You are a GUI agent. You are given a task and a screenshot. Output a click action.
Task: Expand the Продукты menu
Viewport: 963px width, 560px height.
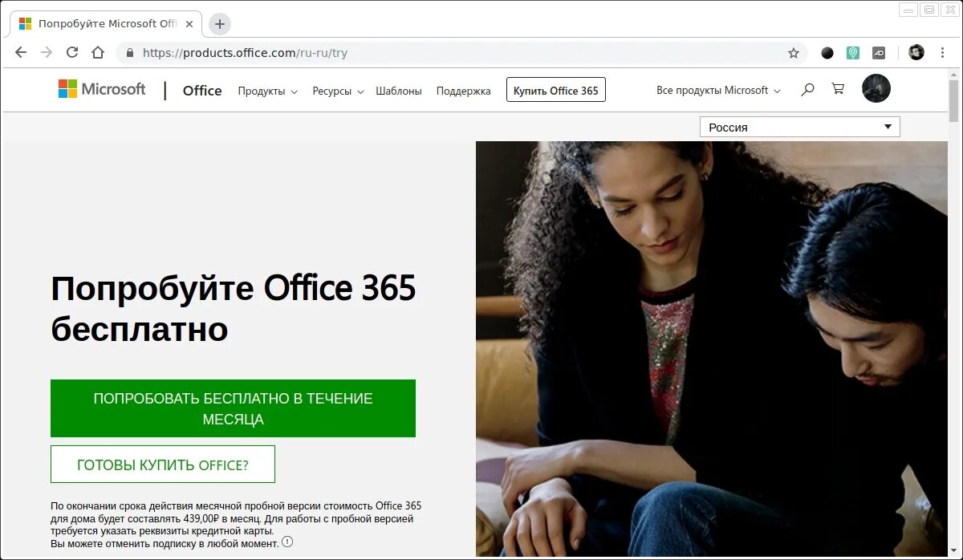268,91
